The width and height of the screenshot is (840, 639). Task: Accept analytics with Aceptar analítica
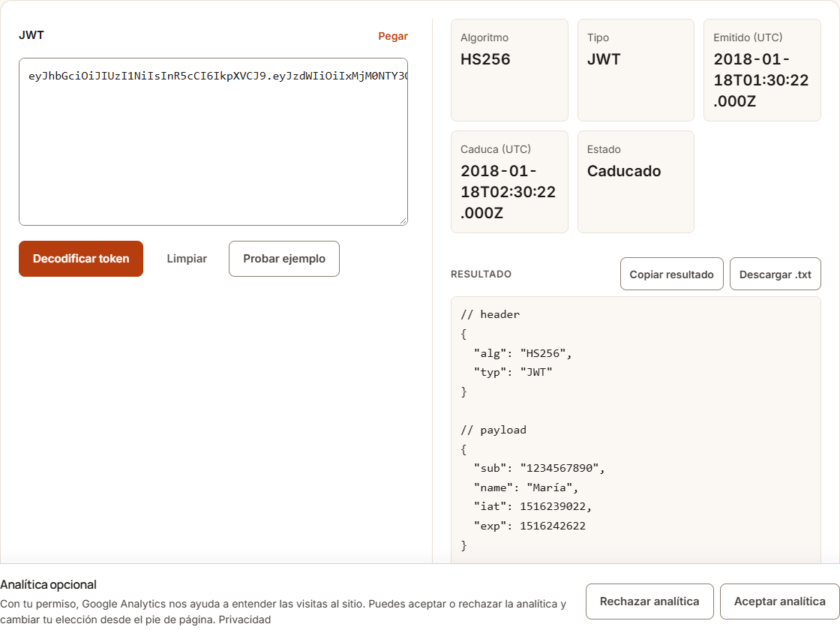(779, 601)
